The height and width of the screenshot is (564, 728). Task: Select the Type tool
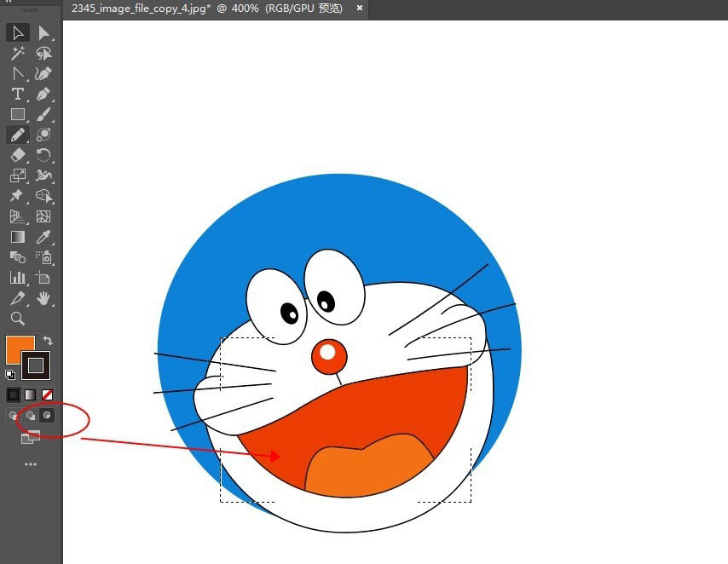pos(18,95)
